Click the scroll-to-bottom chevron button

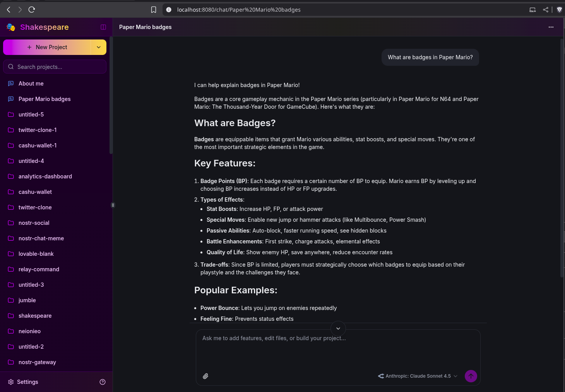[338, 329]
